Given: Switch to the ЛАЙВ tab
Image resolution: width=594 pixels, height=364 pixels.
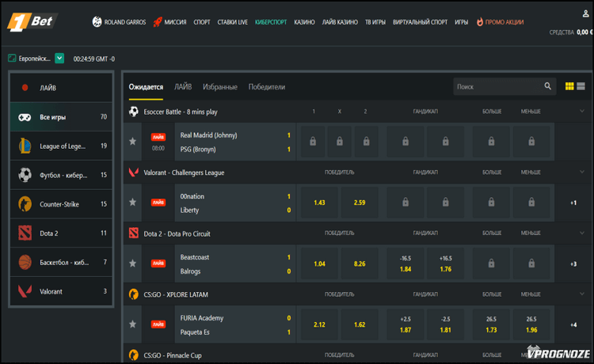Looking at the screenshot, I should pyautogui.click(x=183, y=87).
